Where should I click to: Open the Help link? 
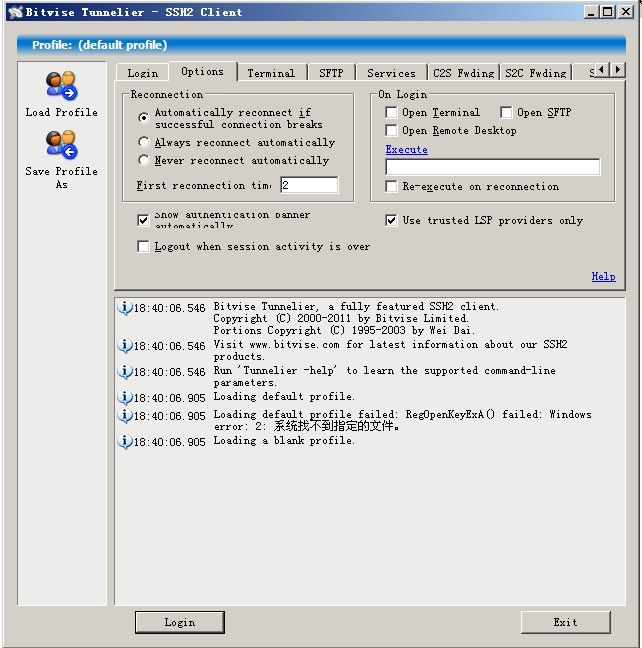(x=603, y=276)
